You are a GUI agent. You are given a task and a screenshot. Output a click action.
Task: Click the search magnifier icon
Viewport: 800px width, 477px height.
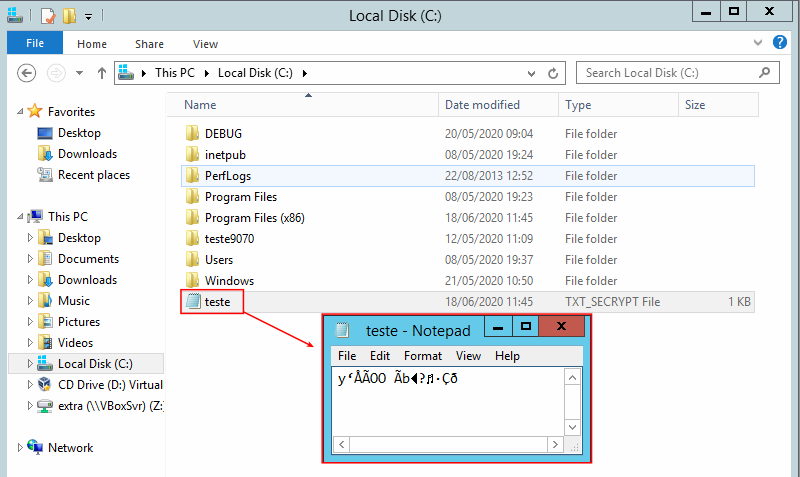(765, 73)
